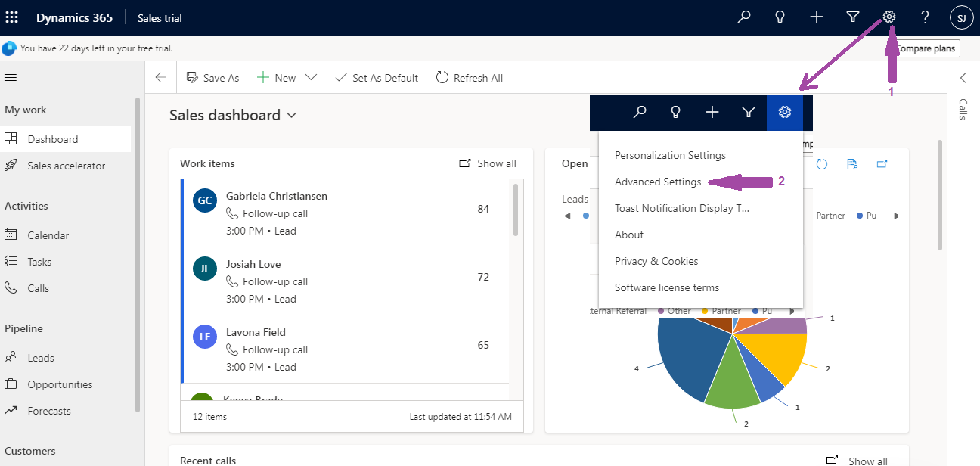Image resolution: width=980 pixels, height=466 pixels.
Task: Go back using the command bar arrow
Action: tap(160, 78)
